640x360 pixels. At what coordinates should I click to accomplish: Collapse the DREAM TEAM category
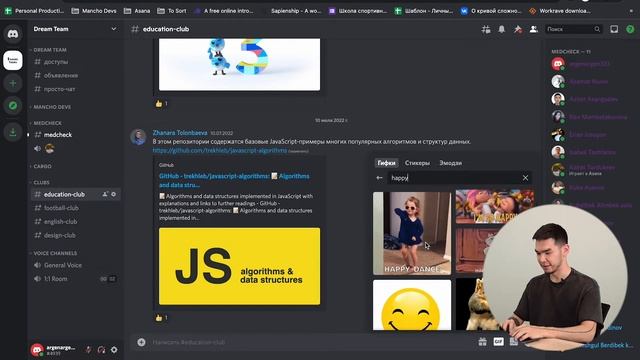coord(49,50)
